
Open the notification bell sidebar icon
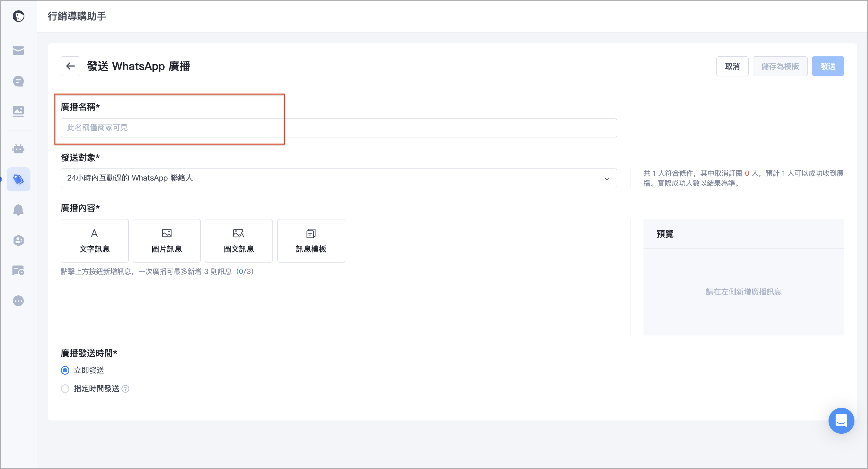18,209
